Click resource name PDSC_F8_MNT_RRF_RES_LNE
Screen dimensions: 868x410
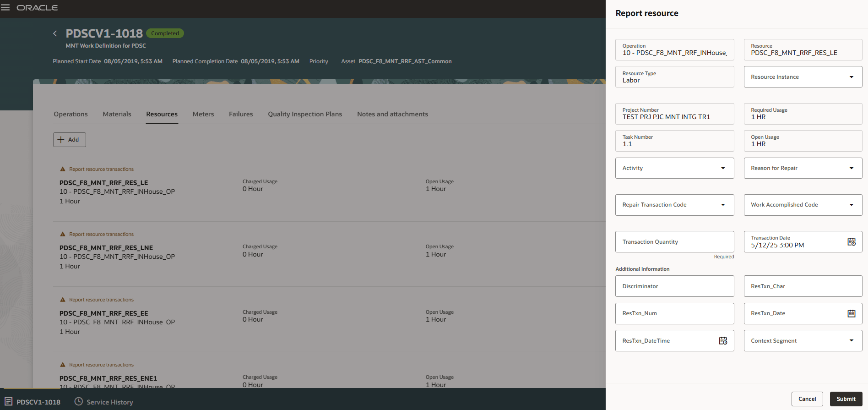[x=106, y=248]
